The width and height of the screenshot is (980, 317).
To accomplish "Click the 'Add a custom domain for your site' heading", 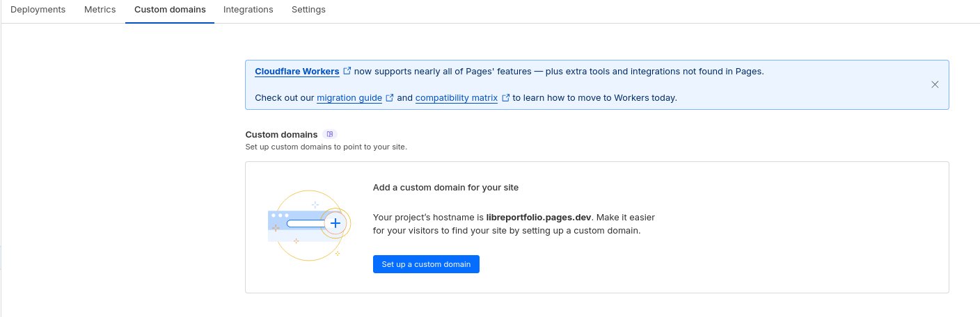I will [445, 188].
